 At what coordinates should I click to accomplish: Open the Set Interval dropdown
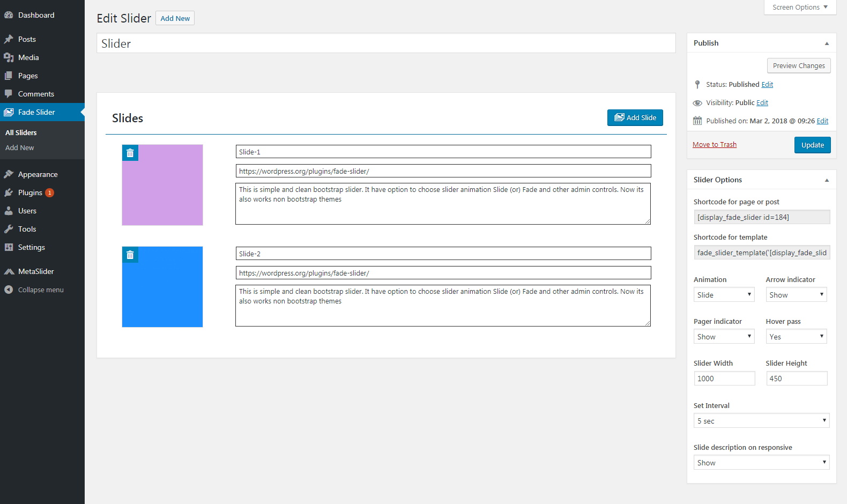(x=761, y=421)
